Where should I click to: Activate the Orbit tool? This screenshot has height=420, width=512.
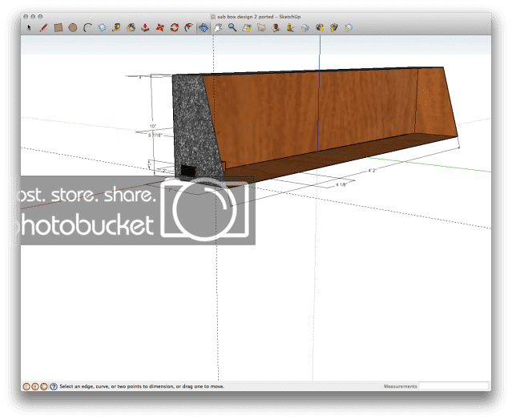click(203, 27)
